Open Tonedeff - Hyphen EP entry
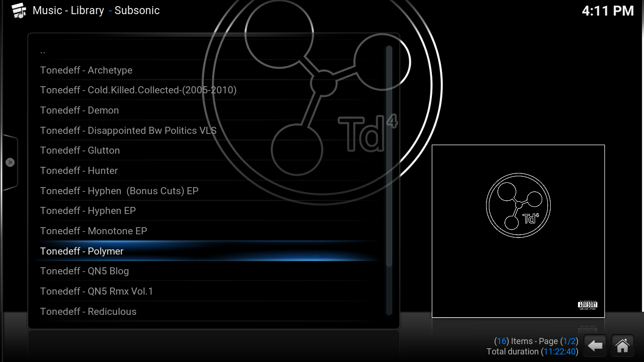Screen dimensions: 644x362 tap(88, 211)
